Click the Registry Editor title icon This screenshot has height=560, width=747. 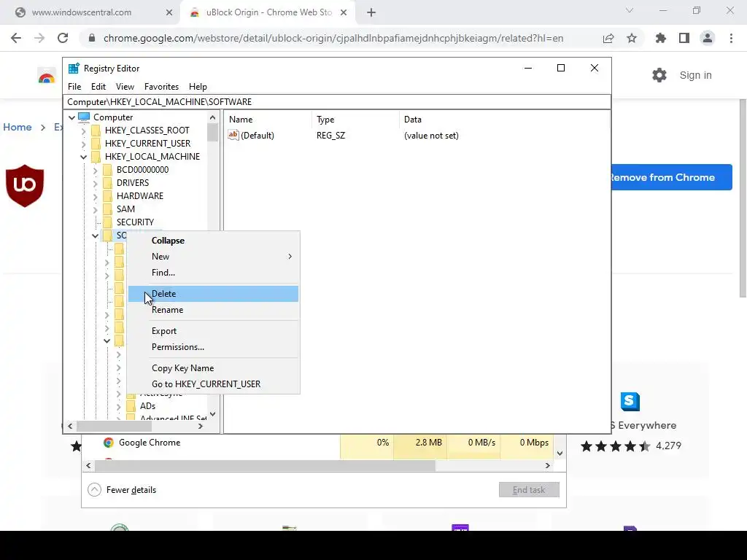coord(74,69)
